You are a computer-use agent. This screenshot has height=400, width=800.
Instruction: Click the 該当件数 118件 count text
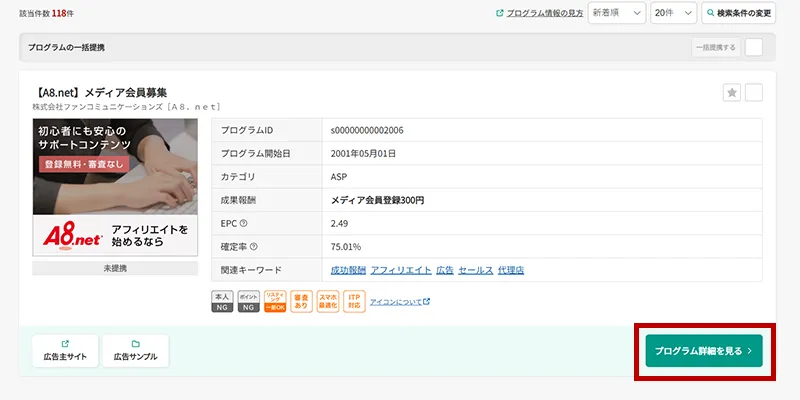pyautogui.click(x=46, y=14)
